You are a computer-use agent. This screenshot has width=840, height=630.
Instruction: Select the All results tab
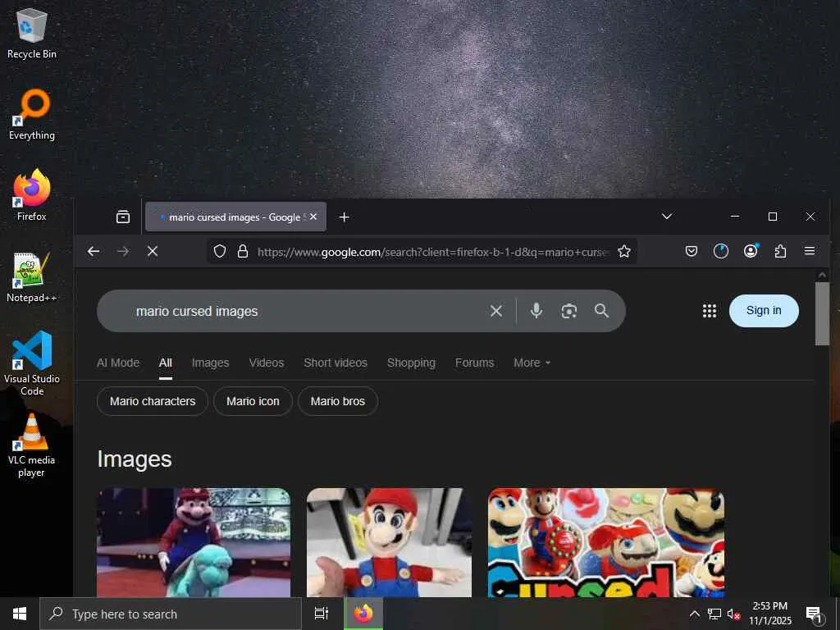pos(166,363)
